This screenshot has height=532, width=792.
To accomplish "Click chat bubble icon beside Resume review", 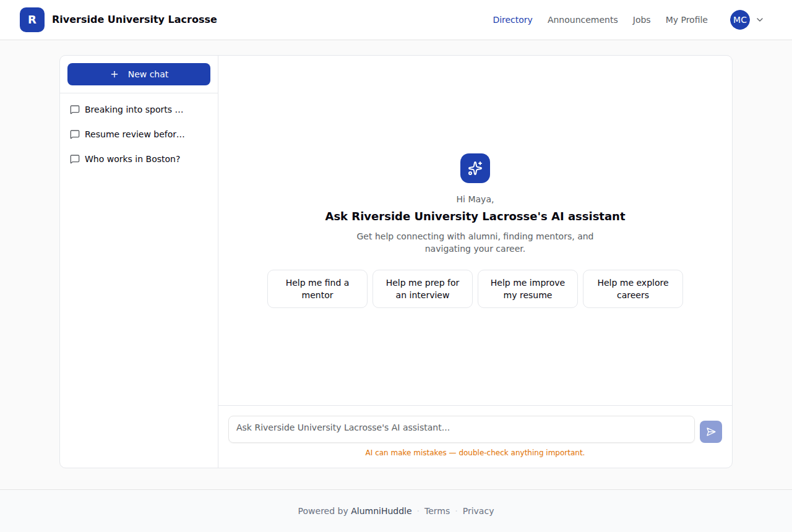I will 75,134.
